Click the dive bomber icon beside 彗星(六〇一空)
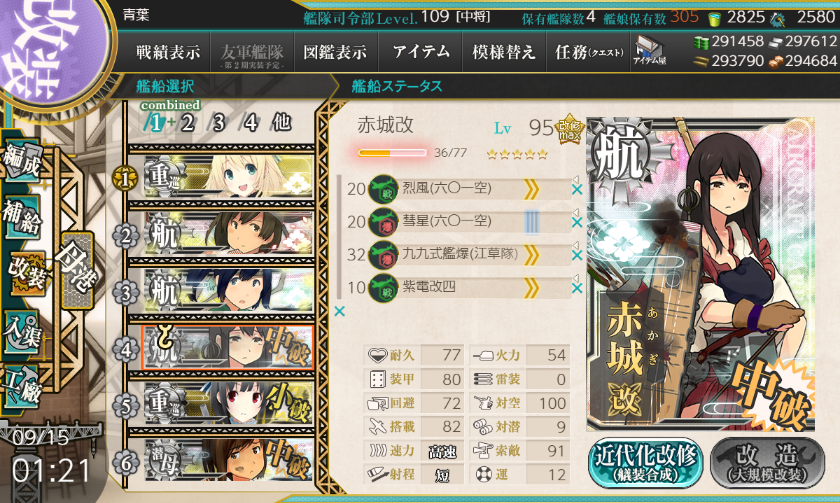840x503 pixels. [384, 222]
